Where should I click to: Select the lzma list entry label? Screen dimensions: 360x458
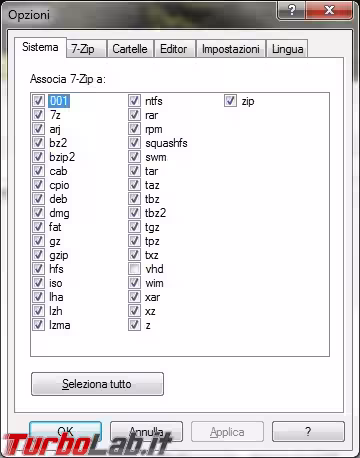pos(60,325)
